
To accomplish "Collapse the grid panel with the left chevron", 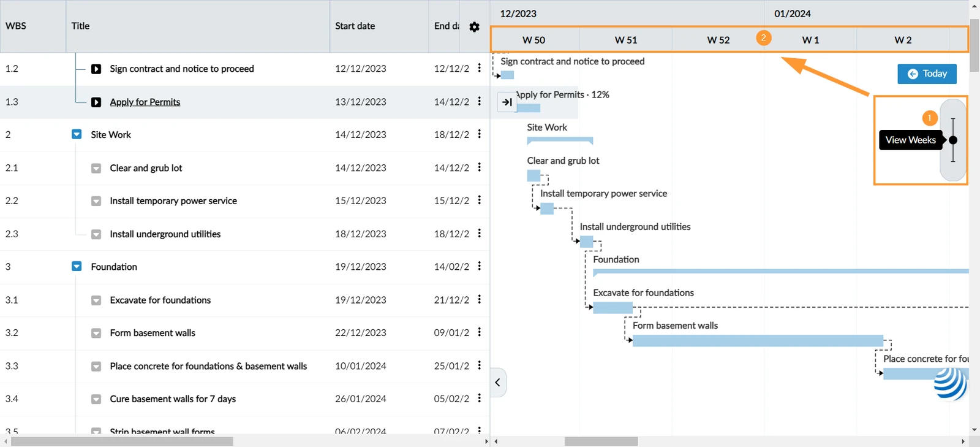I will pyautogui.click(x=498, y=383).
